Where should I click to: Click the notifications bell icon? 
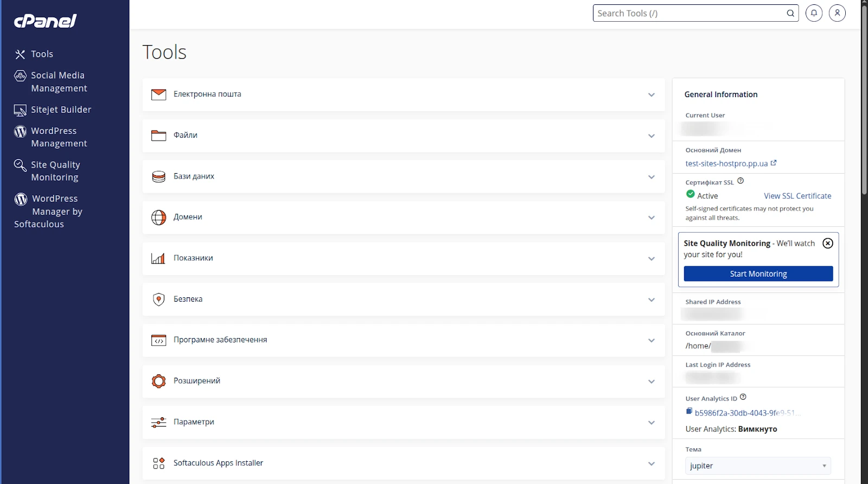click(x=814, y=13)
